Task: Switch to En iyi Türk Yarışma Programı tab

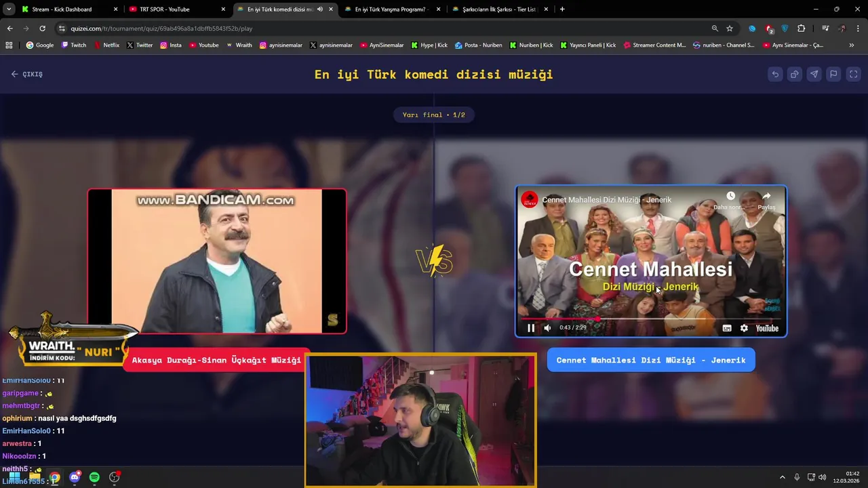Action: click(392, 9)
